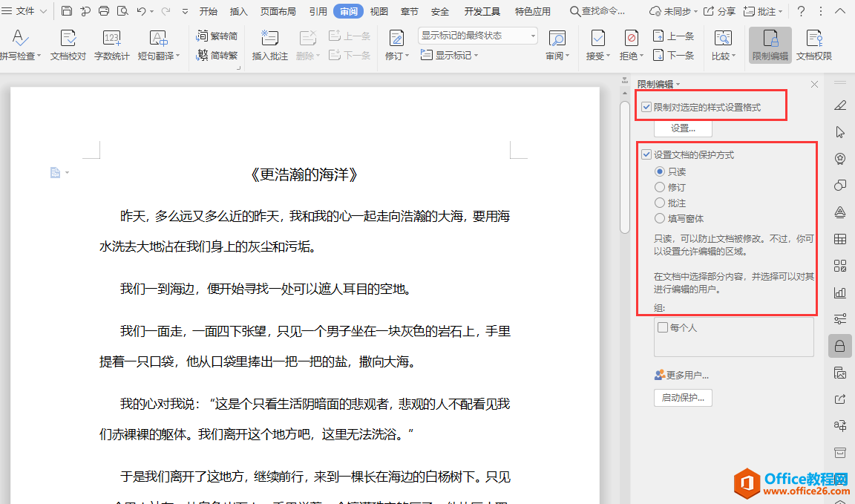Toggle 设置文档的保护方式 checkbox
Image resolution: width=855 pixels, height=504 pixels.
click(646, 154)
